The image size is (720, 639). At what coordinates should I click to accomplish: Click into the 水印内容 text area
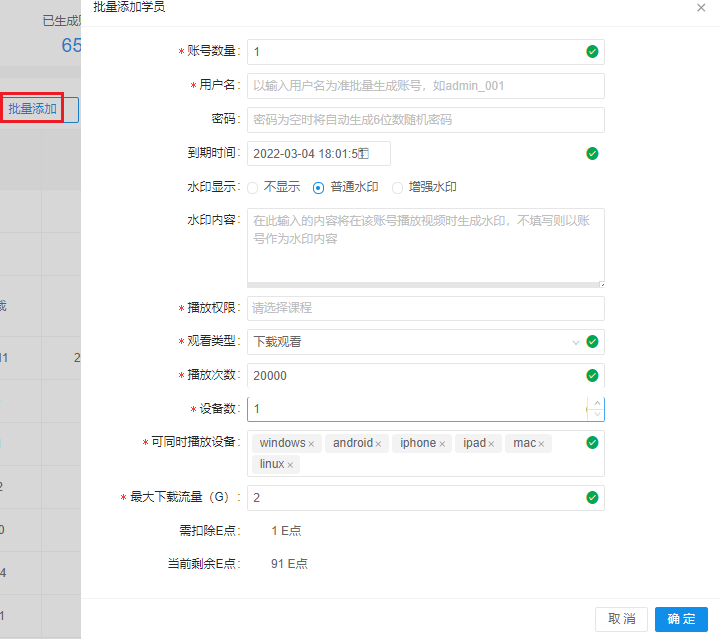pos(425,246)
